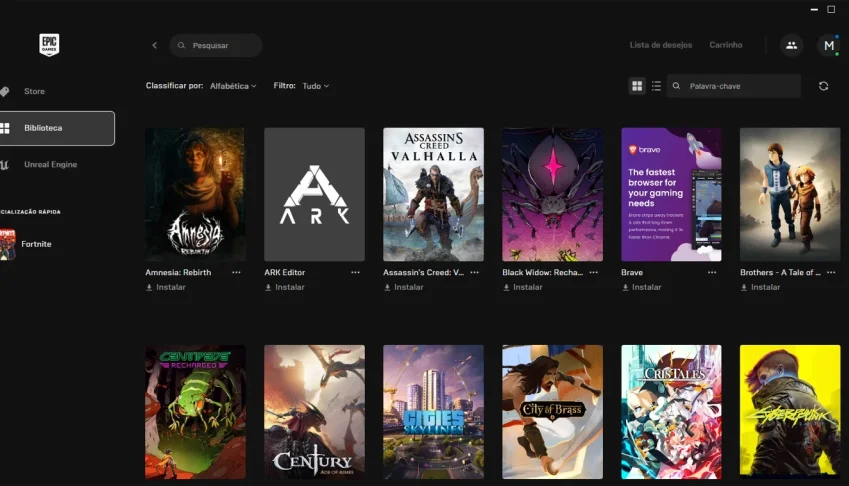Click the ARK Editor title text
The image size is (849, 486).
[x=285, y=272]
